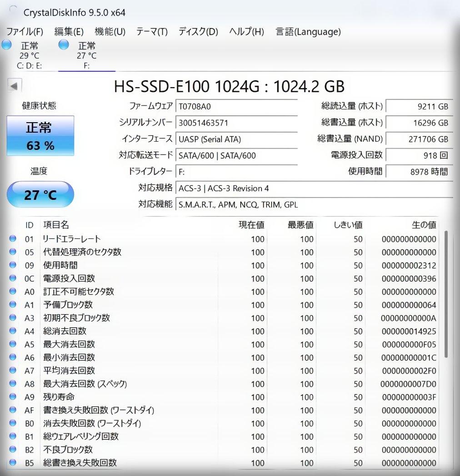Open the ファイル(F) menu
The width and height of the screenshot is (460, 476).
point(25,32)
